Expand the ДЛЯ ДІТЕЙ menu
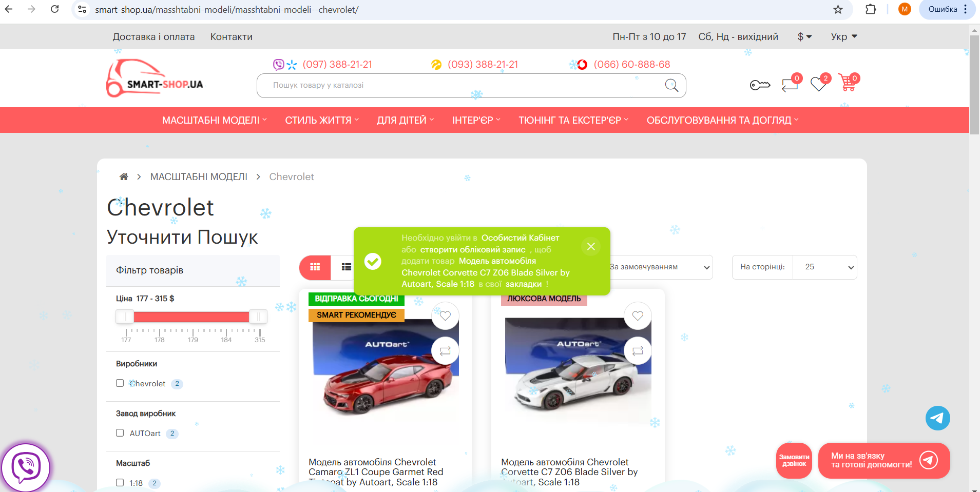Screen dimensions: 980x492 (x=406, y=120)
